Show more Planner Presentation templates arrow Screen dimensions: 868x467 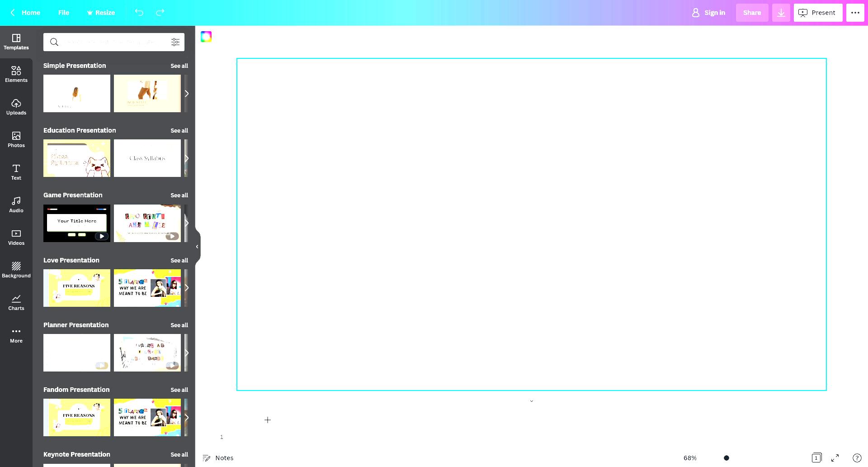[186, 353]
